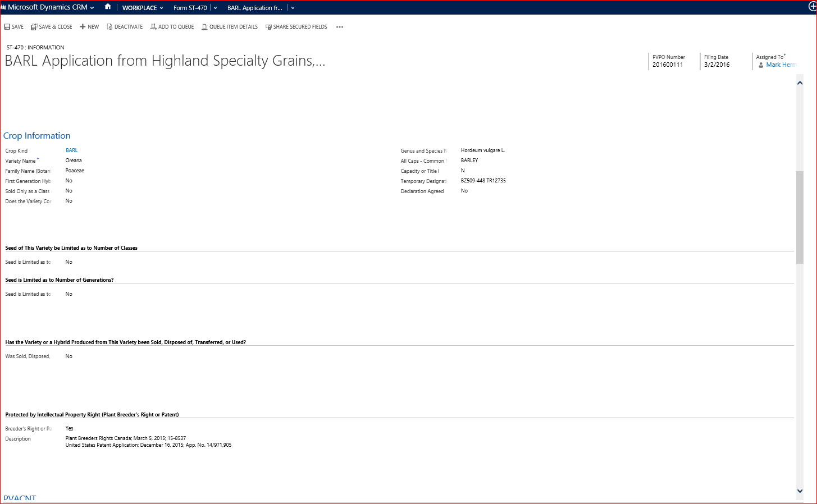Toggle the Sold Only as a Class value

pos(69,191)
